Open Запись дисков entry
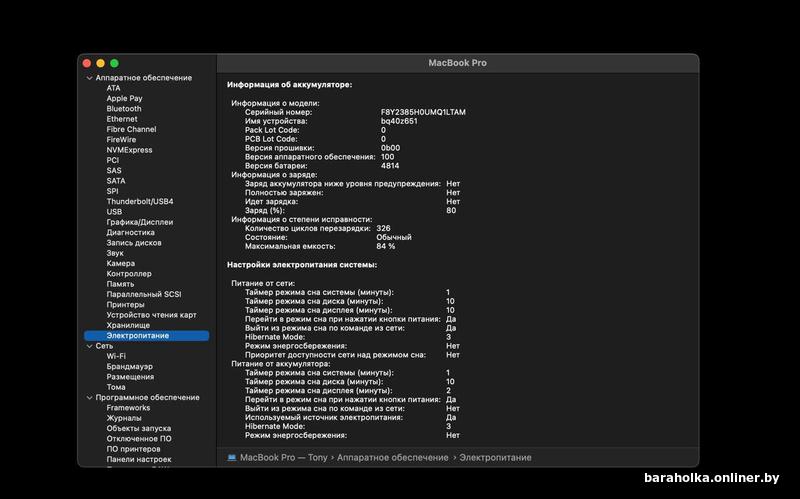 click(134, 243)
